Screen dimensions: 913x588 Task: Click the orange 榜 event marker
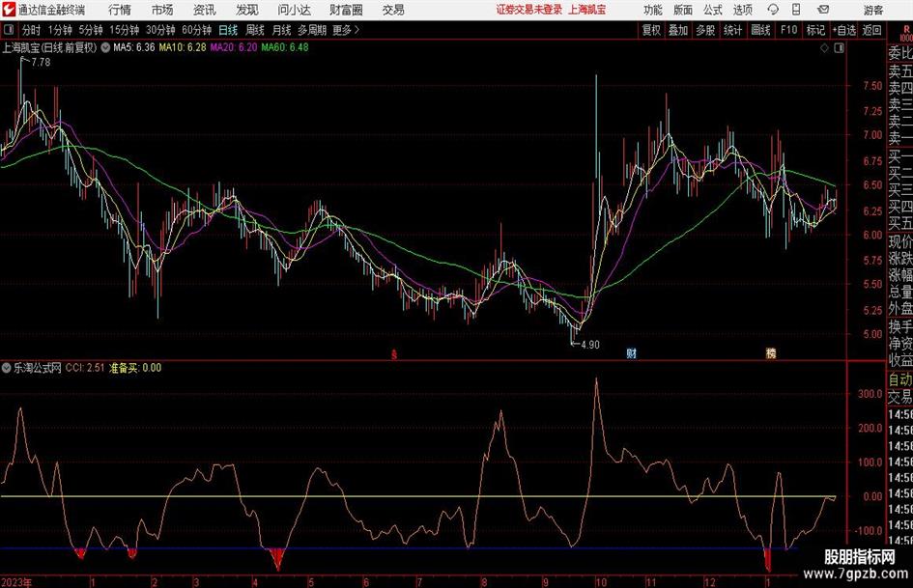pyautogui.click(x=771, y=352)
